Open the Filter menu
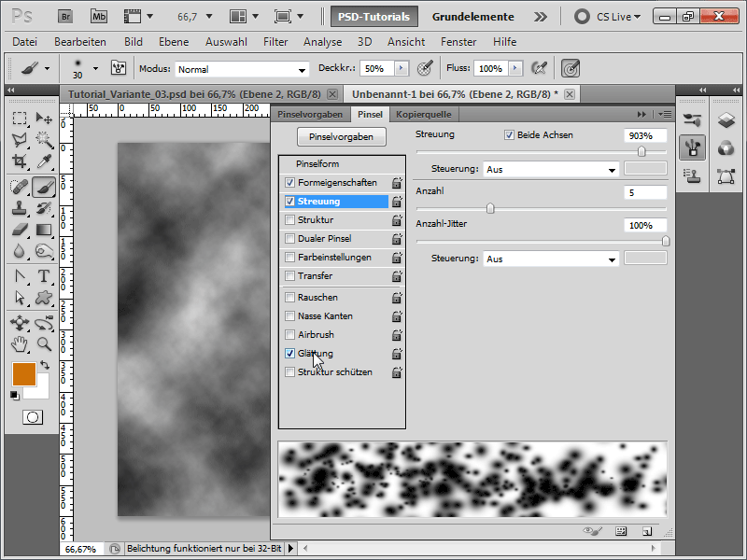The image size is (747, 560). [275, 42]
